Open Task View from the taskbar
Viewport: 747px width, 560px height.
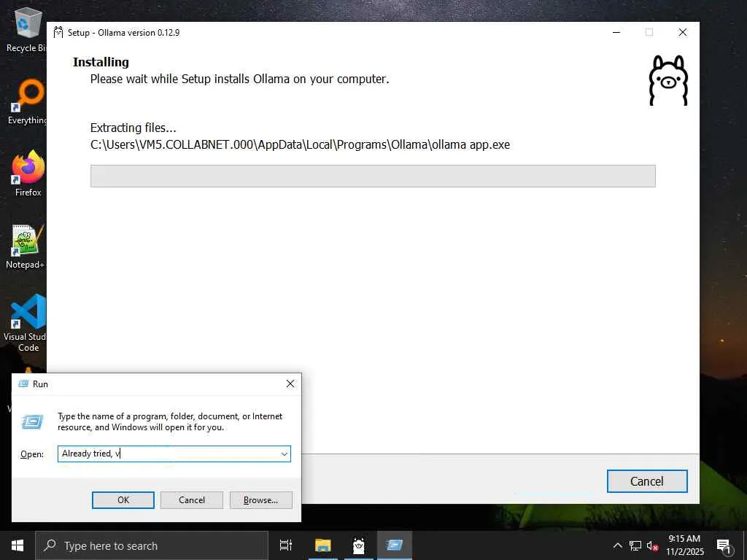coord(286,545)
